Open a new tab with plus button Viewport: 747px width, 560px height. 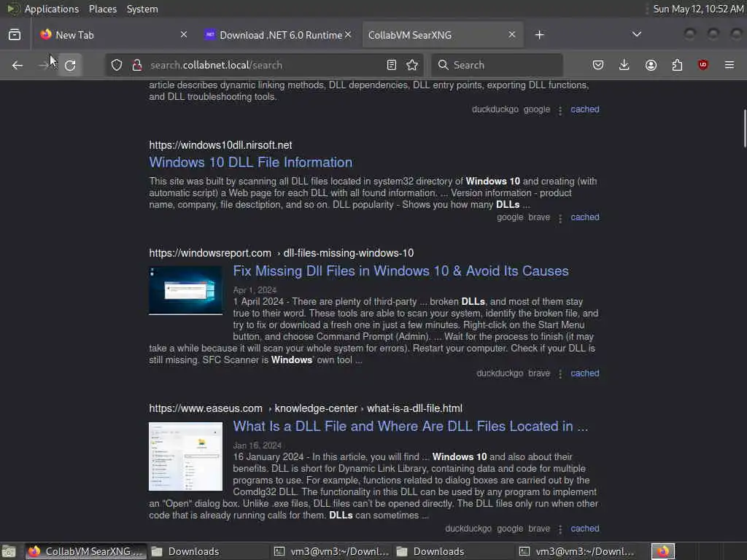[539, 35]
